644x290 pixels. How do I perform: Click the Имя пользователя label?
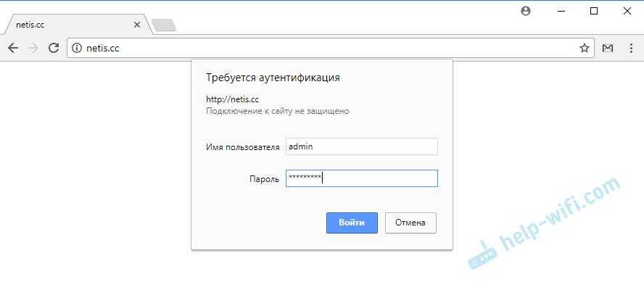(242, 147)
